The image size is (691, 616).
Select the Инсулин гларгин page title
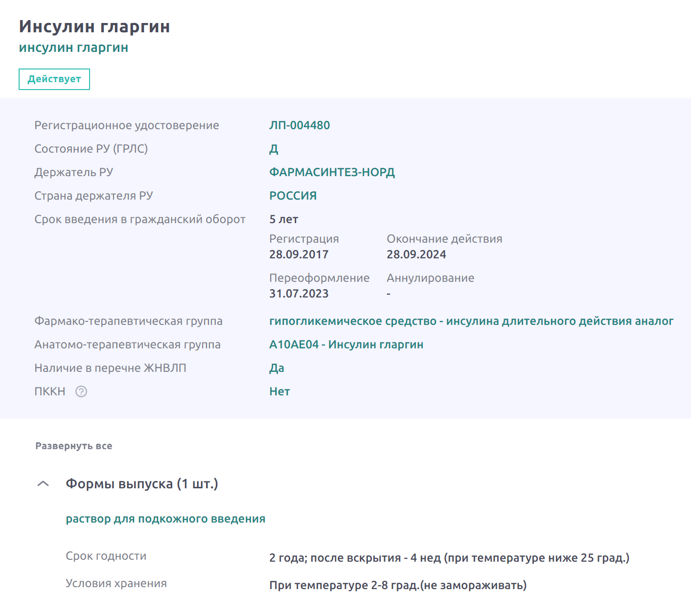[94, 26]
